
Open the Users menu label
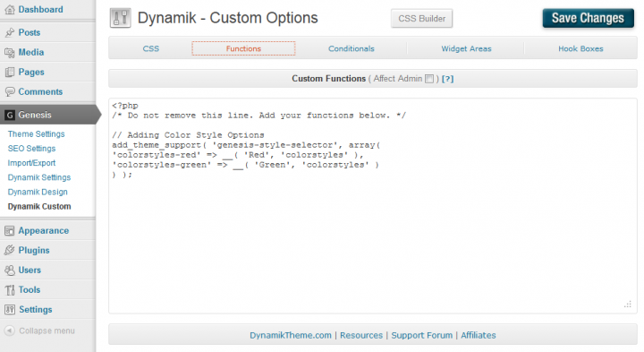30,270
